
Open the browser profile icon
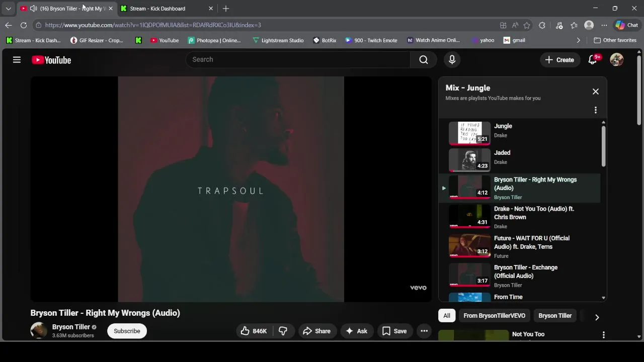589,25
